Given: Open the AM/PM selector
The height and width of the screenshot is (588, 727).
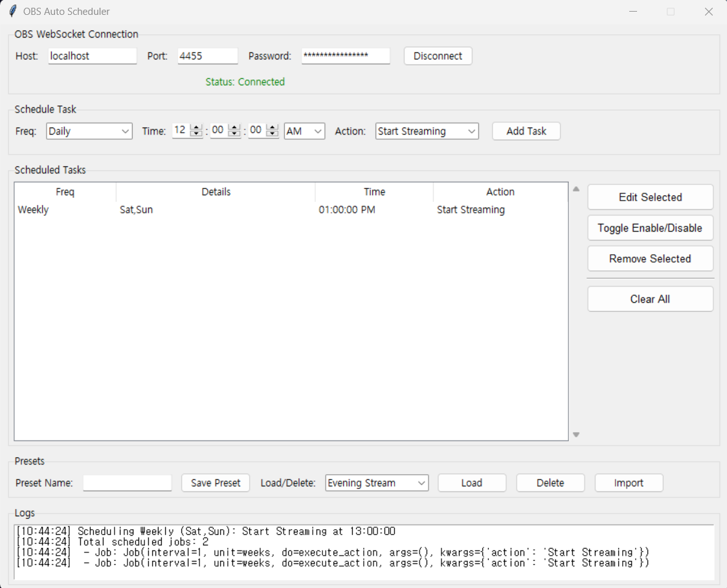Looking at the screenshot, I should coord(304,131).
